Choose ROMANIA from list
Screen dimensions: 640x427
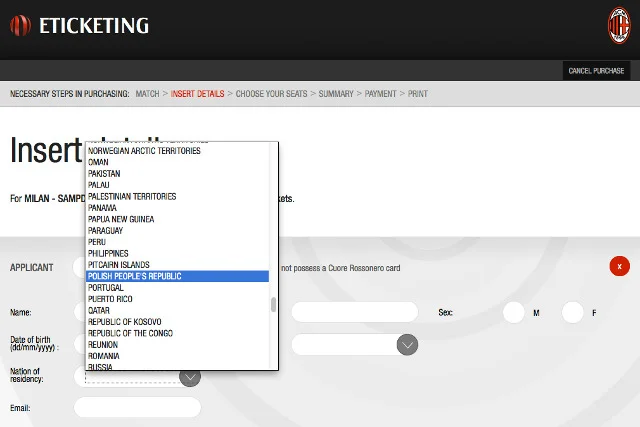tap(178, 356)
